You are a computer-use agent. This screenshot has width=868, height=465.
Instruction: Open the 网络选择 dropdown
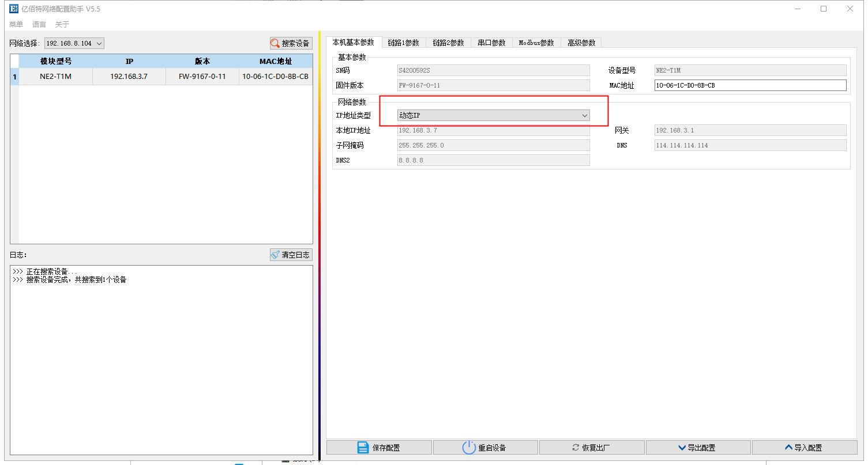(x=74, y=43)
